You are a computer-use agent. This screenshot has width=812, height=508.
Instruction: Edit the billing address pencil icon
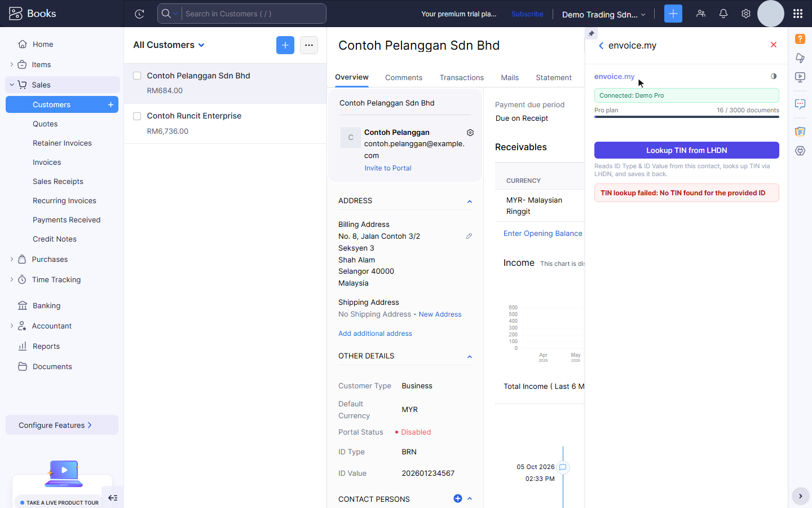[x=469, y=236]
